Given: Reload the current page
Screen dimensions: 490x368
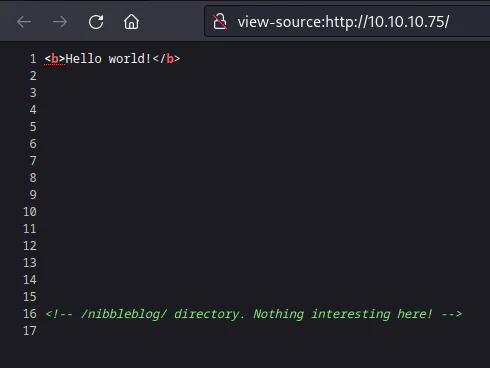Looking at the screenshot, I should pyautogui.click(x=96, y=22).
